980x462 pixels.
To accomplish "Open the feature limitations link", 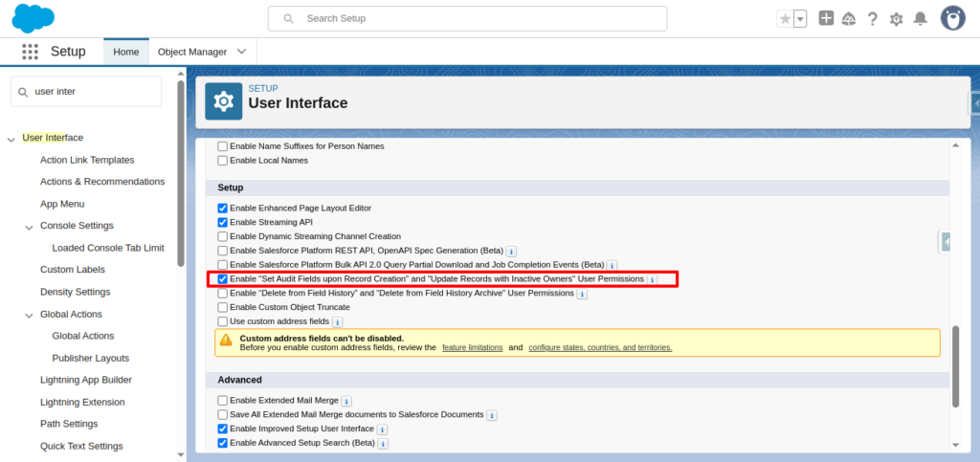I will coord(473,348).
